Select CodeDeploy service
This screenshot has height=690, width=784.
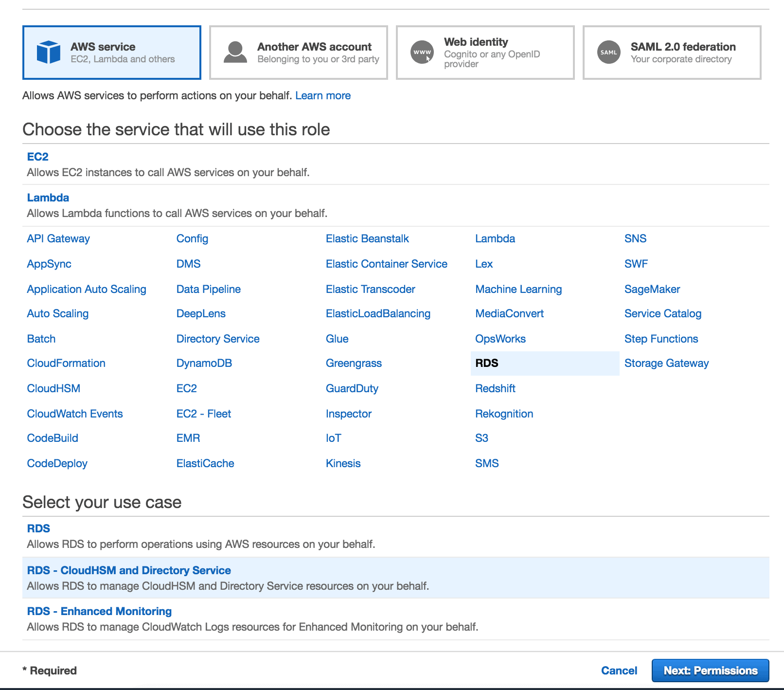tap(57, 463)
